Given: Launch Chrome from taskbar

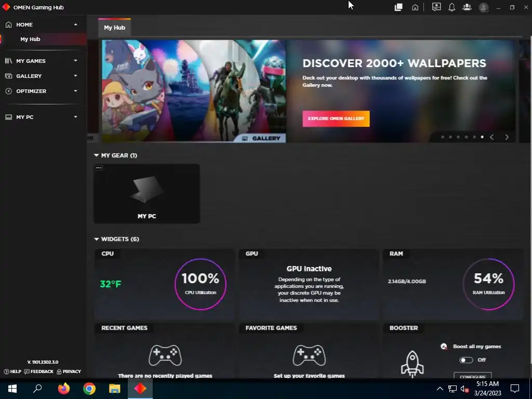Looking at the screenshot, I should point(89,389).
